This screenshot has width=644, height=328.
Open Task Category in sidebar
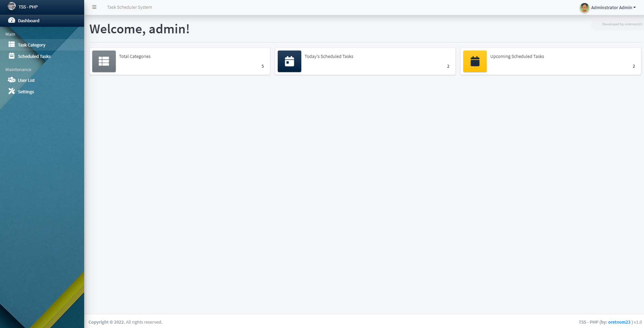tap(42, 45)
